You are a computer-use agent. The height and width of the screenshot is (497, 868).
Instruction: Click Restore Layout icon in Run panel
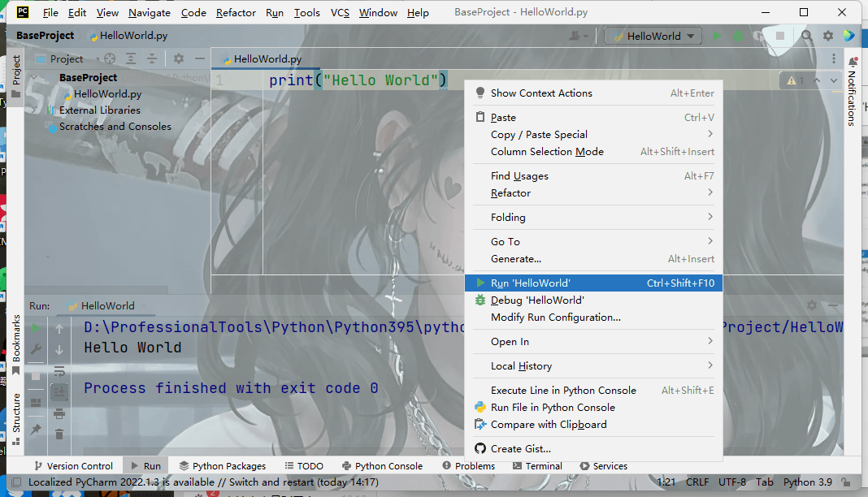(x=36, y=403)
